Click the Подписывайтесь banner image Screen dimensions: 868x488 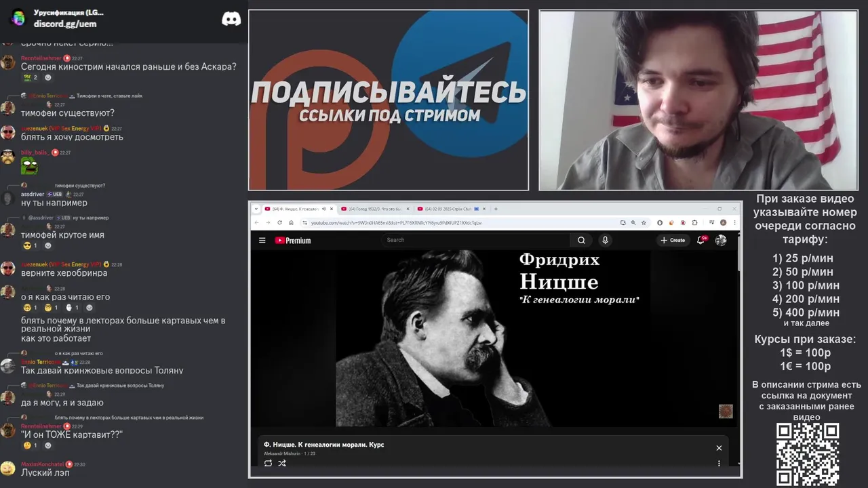click(389, 100)
